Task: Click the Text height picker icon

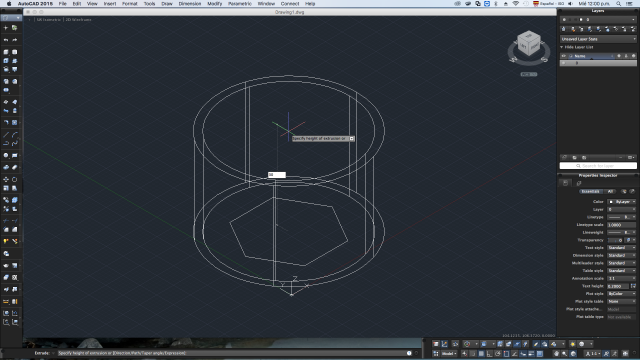Action: click(633, 286)
